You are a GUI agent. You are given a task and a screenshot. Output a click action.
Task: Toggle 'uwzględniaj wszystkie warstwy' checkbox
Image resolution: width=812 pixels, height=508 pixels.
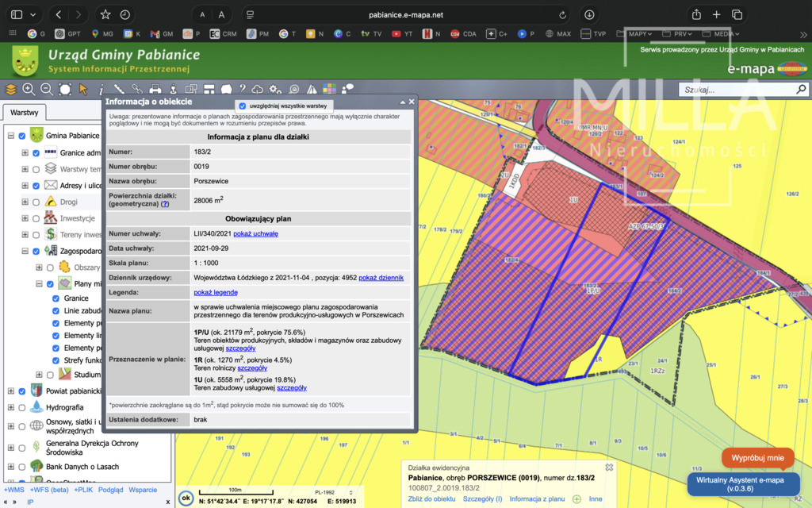[243, 106]
